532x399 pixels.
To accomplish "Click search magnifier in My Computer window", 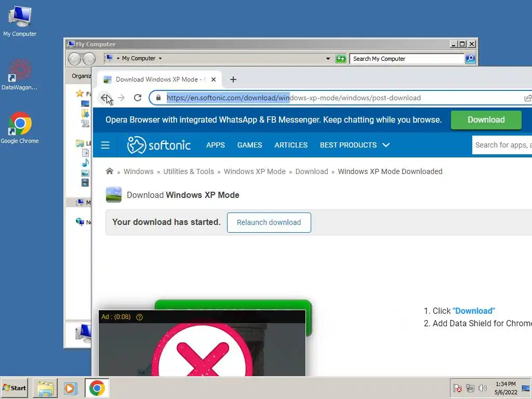I will (x=470, y=59).
